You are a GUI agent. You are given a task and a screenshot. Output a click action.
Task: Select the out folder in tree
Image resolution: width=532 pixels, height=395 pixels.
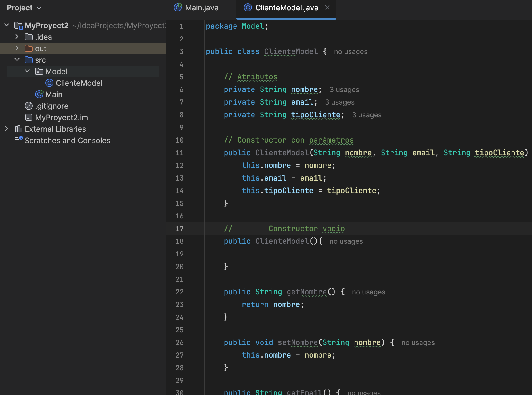coord(41,49)
